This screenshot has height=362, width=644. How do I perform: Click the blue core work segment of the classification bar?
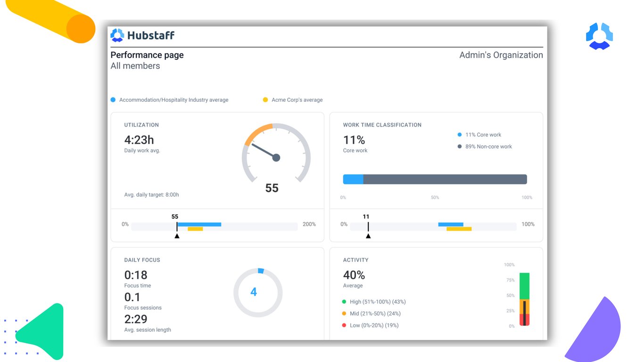(353, 179)
